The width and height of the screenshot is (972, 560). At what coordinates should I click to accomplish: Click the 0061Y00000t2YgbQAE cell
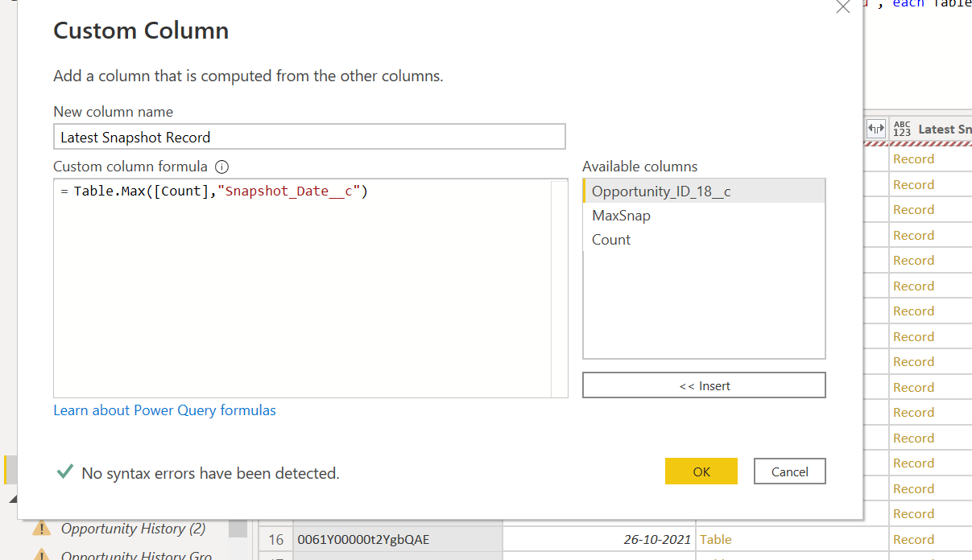397,539
